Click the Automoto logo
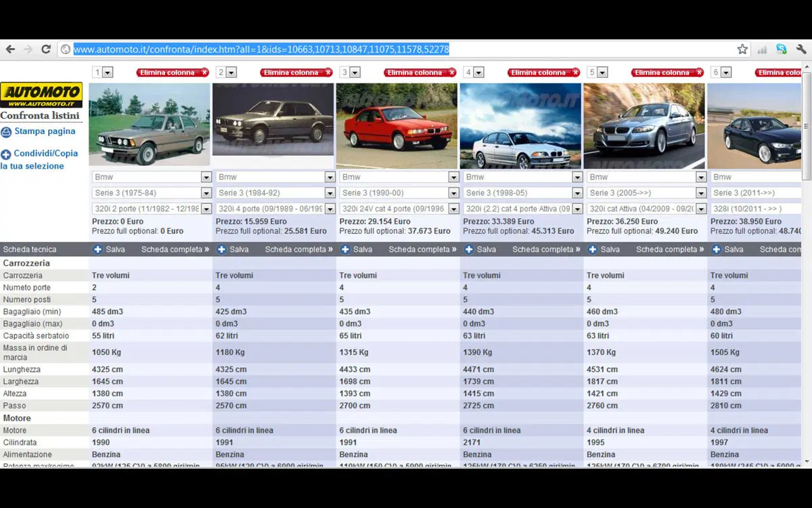The width and height of the screenshot is (812, 508). point(41,95)
